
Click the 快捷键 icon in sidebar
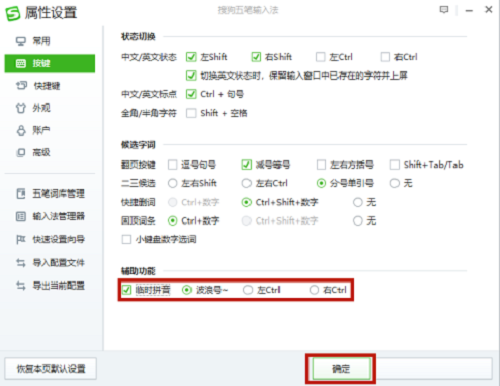point(21,86)
